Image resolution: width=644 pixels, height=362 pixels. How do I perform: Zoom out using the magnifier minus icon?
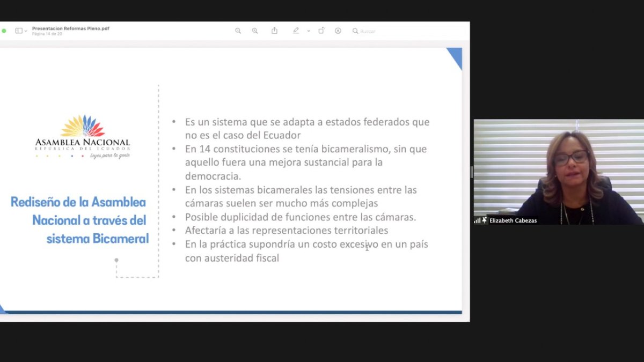[238, 31]
